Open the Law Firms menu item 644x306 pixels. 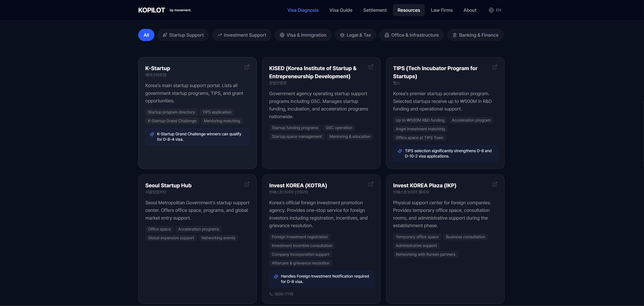(441, 10)
